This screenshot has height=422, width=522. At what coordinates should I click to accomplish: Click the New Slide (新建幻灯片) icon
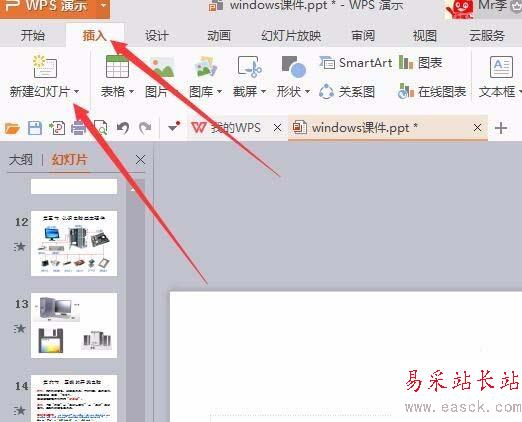[x=45, y=66]
